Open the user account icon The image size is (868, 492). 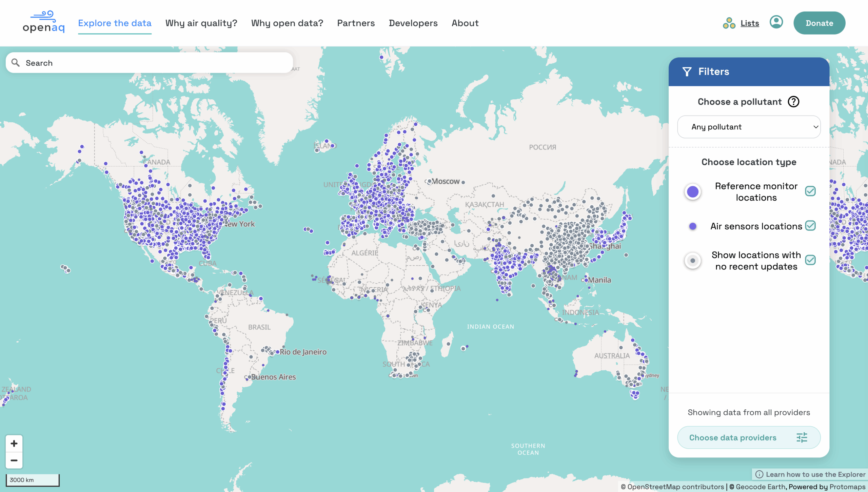(776, 22)
